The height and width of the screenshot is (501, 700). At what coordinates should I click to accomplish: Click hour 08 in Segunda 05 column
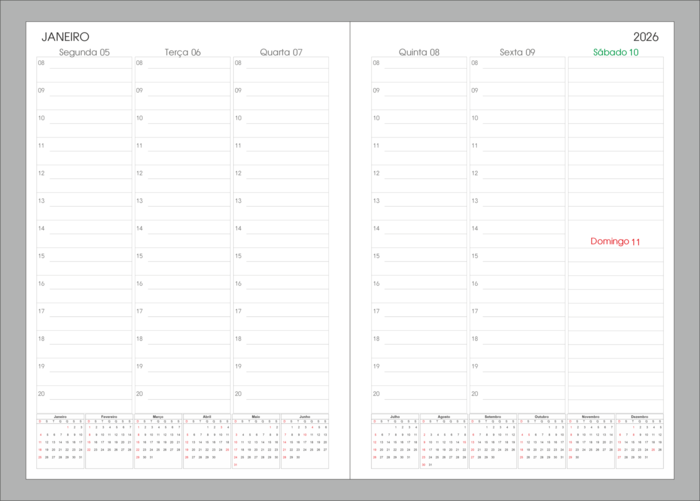(x=41, y=63)
